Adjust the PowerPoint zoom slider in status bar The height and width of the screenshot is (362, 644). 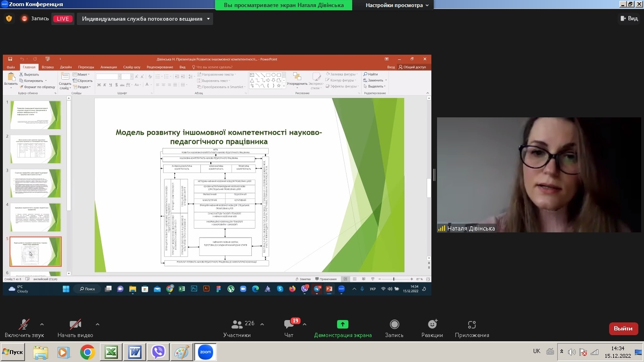[x=393, y=279]
